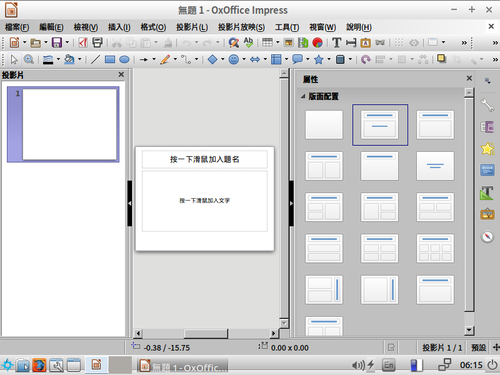The image size is (500, 375).
Task: Open the New document dropdown arrow
Action: click(x=24, y=42)
